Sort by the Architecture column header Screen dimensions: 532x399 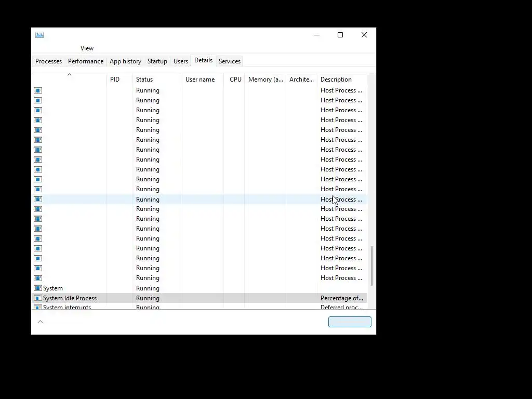click(x=302, y=79)
